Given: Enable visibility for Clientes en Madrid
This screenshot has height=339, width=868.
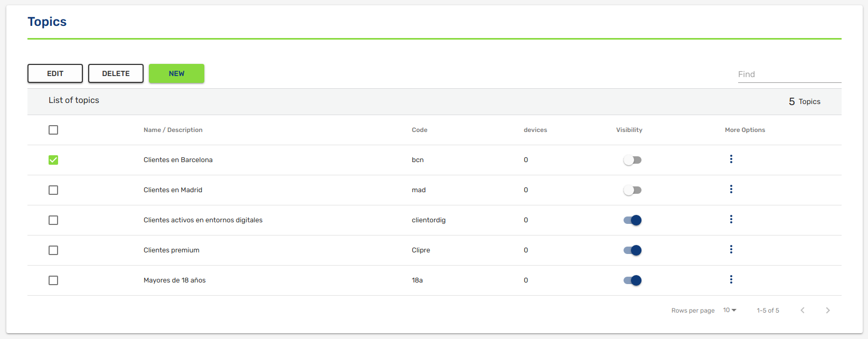Looking at the screenshot, I should point(633,190).
